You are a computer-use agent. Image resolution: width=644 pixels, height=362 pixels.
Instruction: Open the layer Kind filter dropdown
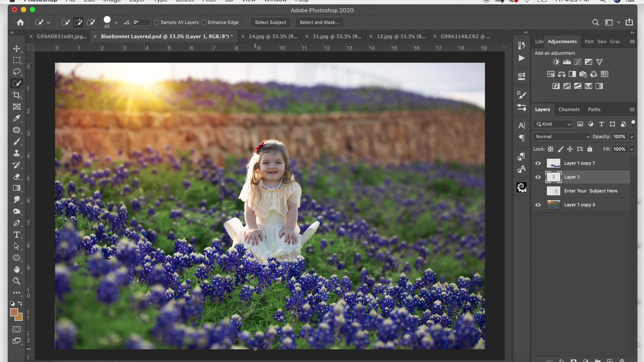pos(552,124)
